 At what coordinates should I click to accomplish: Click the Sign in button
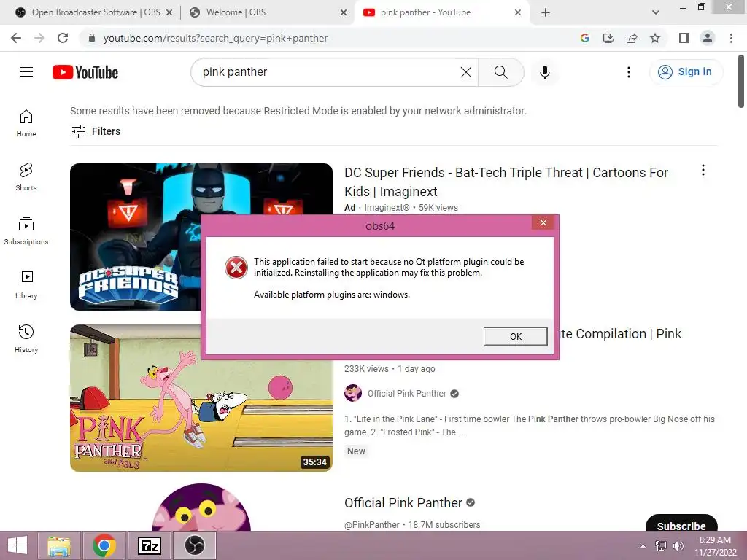point(685,72)
